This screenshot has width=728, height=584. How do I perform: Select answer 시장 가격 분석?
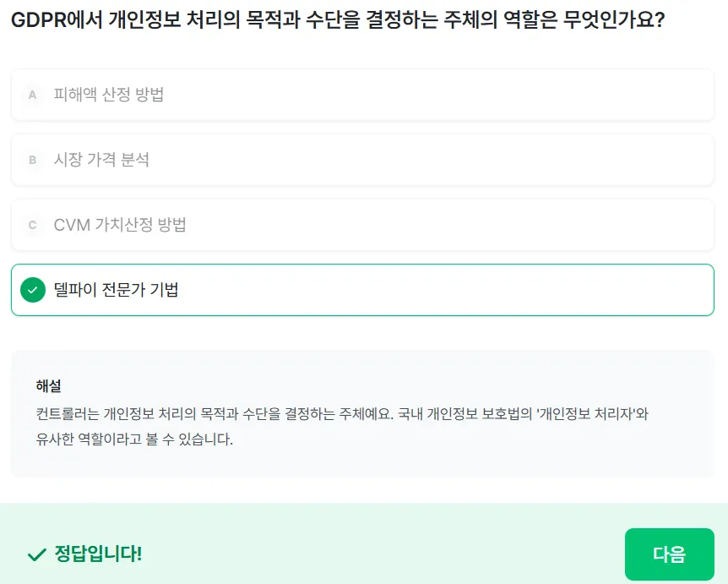click(363, 161)
